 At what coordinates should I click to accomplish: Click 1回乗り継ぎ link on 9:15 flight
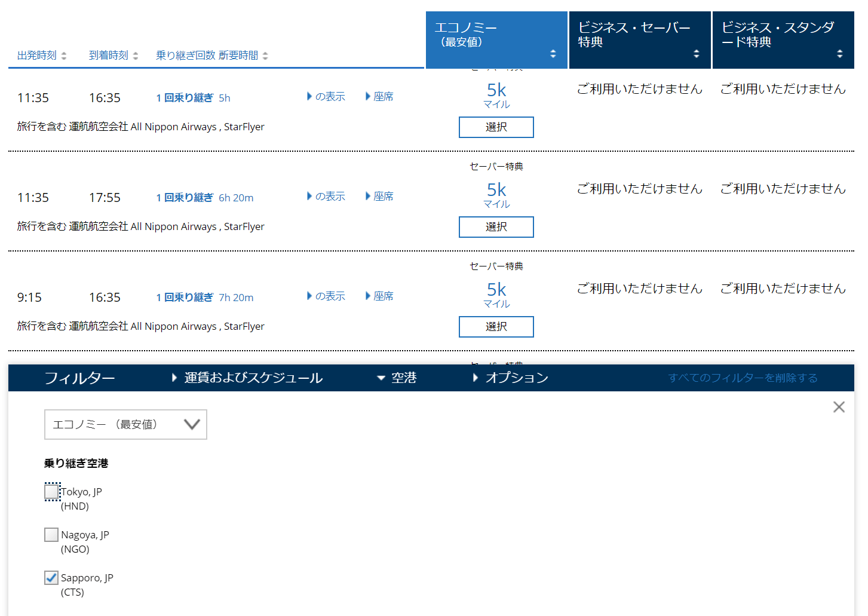(185, 298)
